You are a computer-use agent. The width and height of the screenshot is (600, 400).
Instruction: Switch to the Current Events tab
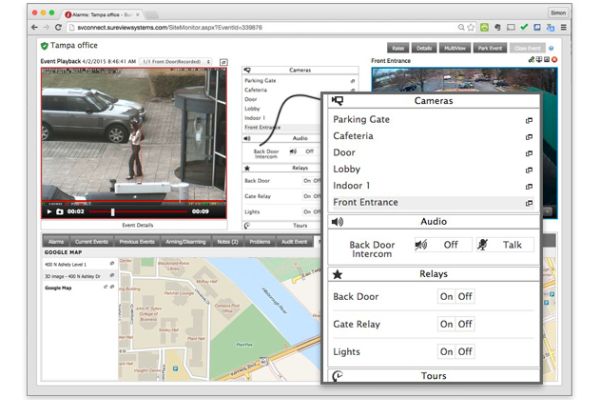pos(91,242)
